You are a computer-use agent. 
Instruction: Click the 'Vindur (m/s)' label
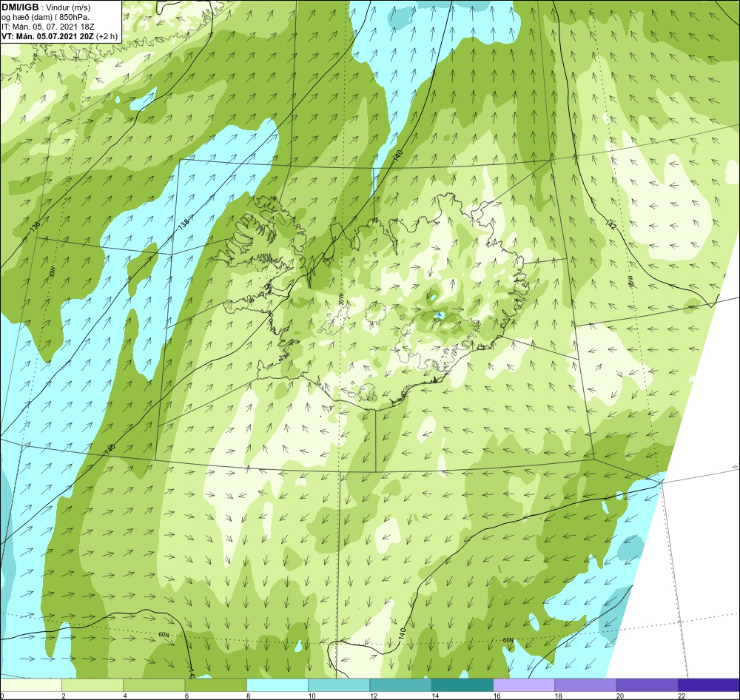click(68, 7)
